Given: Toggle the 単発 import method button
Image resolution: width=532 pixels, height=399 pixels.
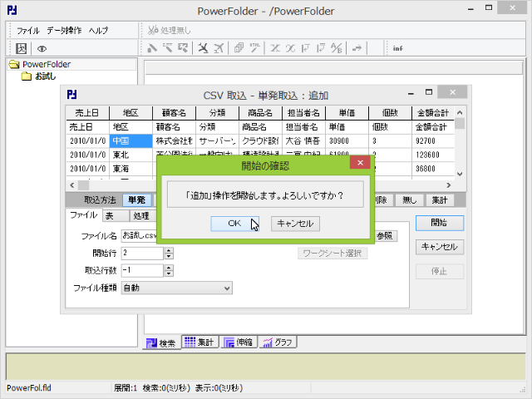Looking at the screenshot, I should point(136,200).
